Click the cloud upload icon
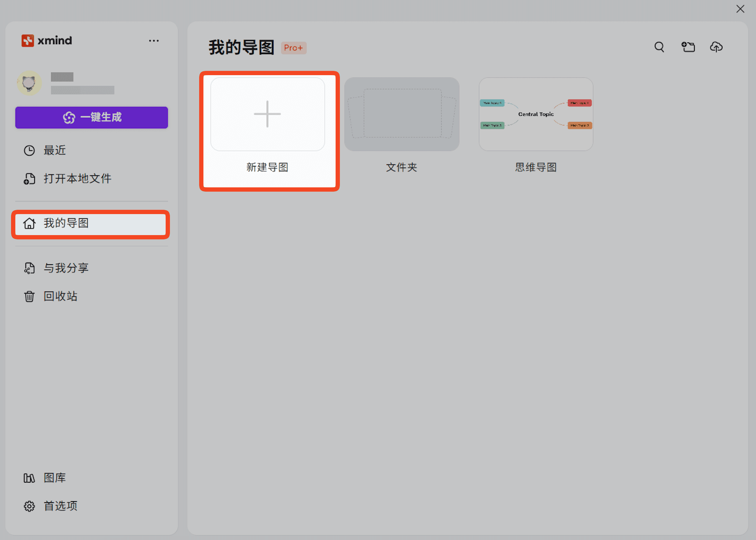The image size is (756, 540). click(x=716, y=47)
